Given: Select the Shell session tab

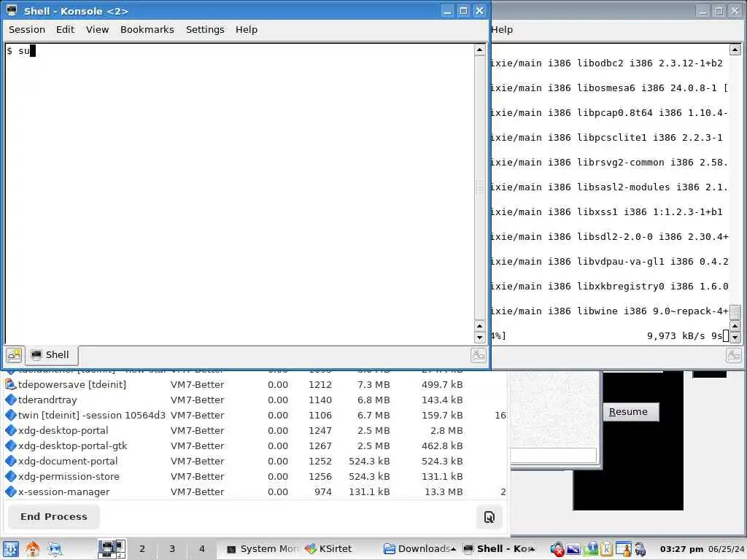Looking at the screenshot, I should point(50,355).
